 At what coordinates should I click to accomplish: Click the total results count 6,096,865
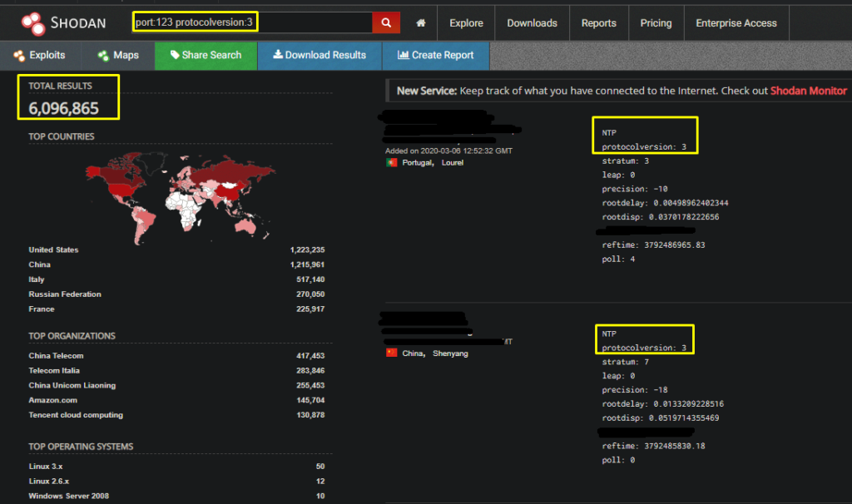pyautogui.click(x=63, y=109)
